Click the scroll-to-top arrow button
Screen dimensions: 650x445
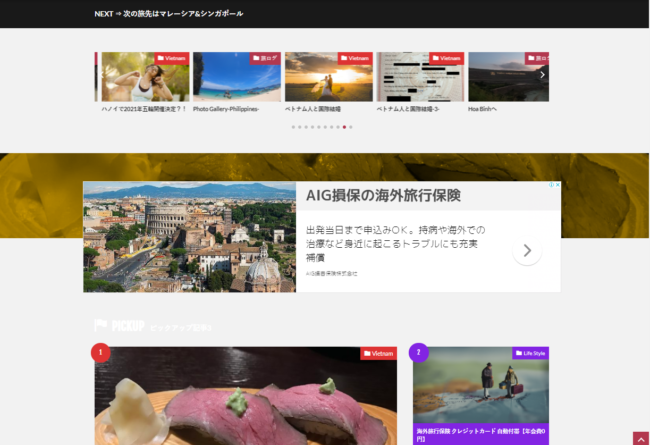pos(639,438)
